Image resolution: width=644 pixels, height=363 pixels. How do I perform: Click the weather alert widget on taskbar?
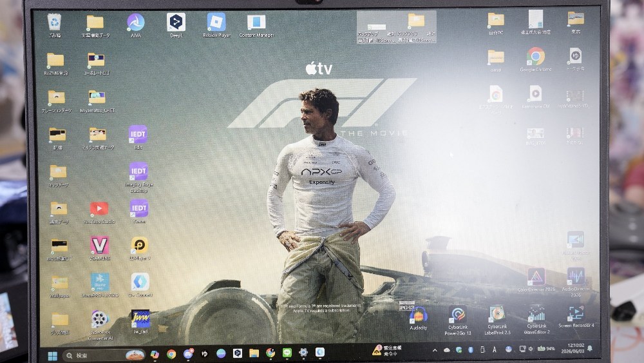coord(387,350)
